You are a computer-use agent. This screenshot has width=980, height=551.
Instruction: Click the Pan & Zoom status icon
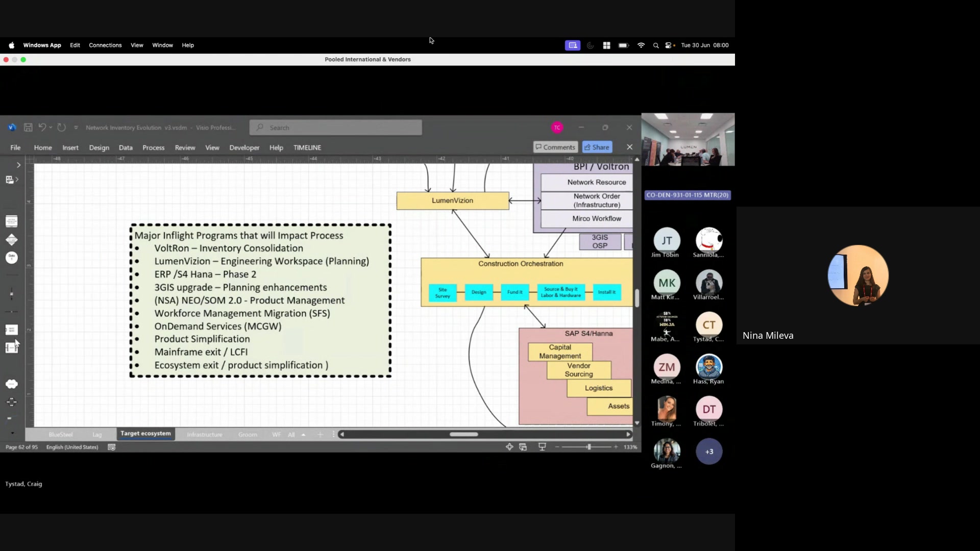point(509,447)
